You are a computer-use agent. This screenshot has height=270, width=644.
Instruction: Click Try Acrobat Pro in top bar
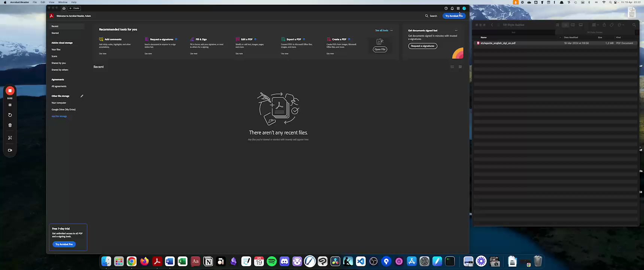point(454,16)
